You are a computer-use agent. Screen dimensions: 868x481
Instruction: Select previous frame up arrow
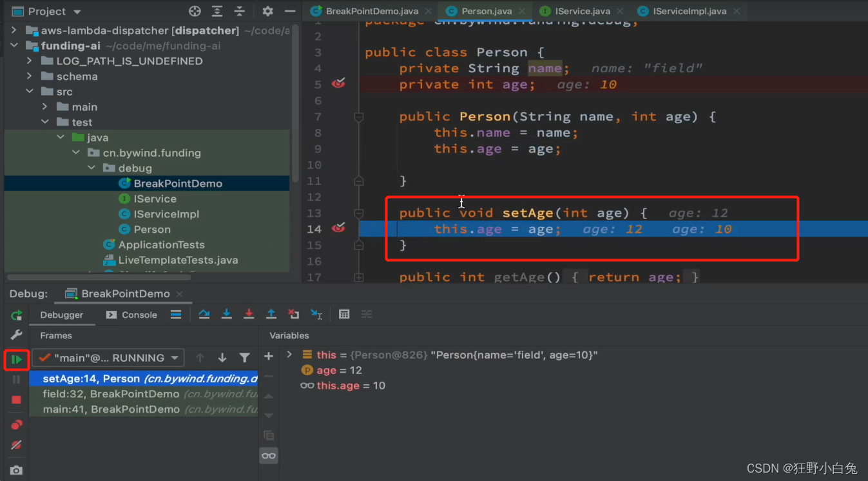(x=200, y=358)
